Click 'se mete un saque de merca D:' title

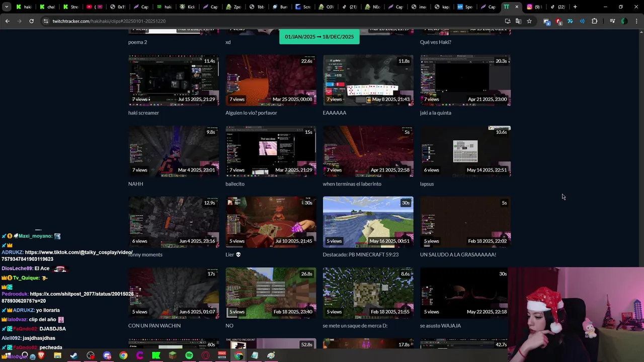click(x=356, y=326)
